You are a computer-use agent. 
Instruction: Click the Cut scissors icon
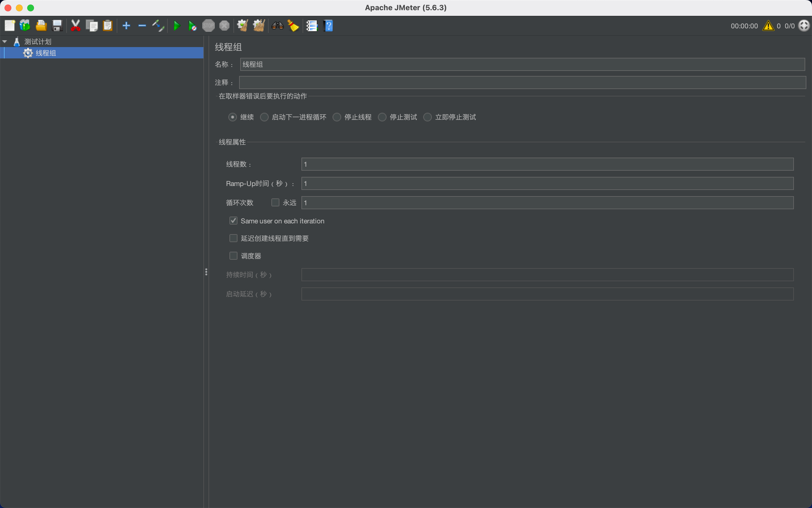coord(76,26)
